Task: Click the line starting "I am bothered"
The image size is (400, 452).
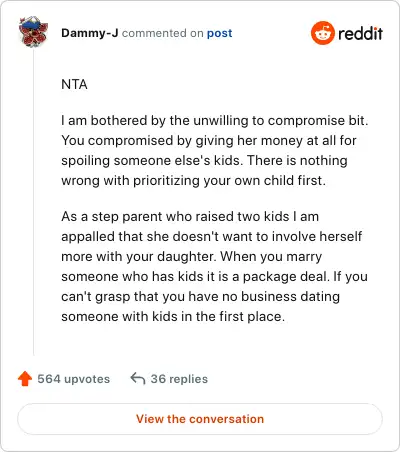Action: tap(215, 120)
